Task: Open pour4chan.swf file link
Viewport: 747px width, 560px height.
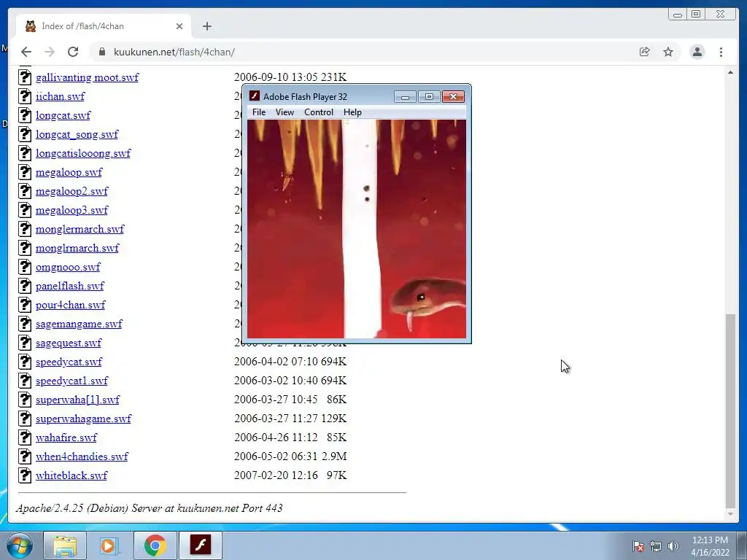Action: coord(71,305)
